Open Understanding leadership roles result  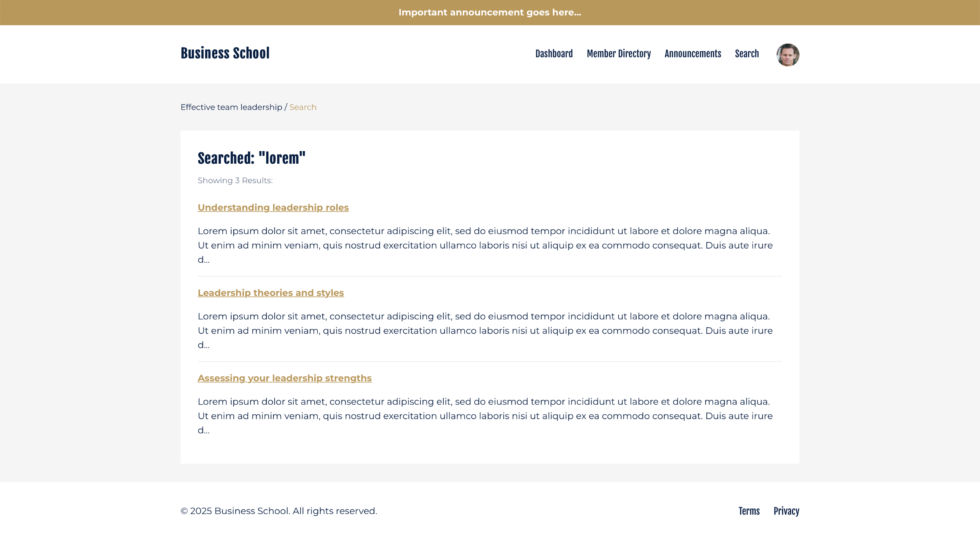[x=273, y=207]
